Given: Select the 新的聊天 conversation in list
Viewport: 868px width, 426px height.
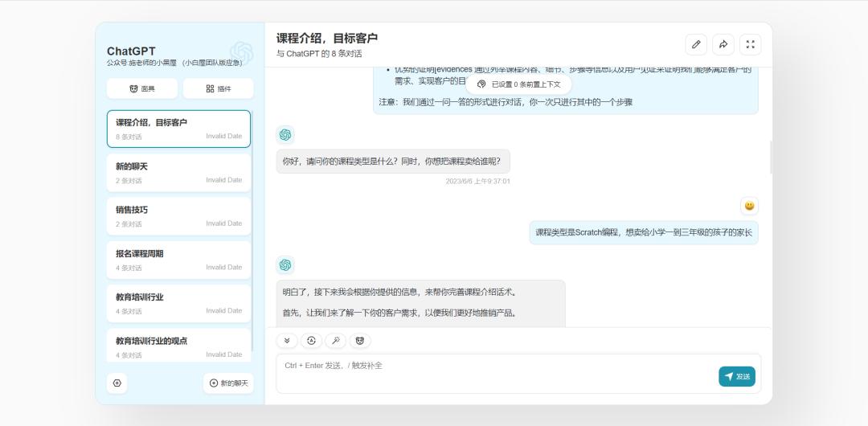Looking at the screenshot, I should tap(178, 173).
